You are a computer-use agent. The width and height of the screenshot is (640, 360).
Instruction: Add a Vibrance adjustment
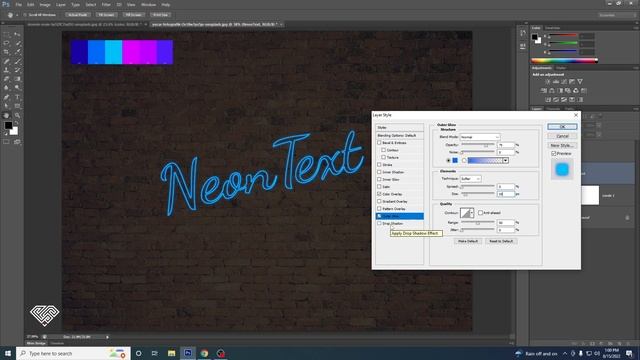[x=580, y=82]
